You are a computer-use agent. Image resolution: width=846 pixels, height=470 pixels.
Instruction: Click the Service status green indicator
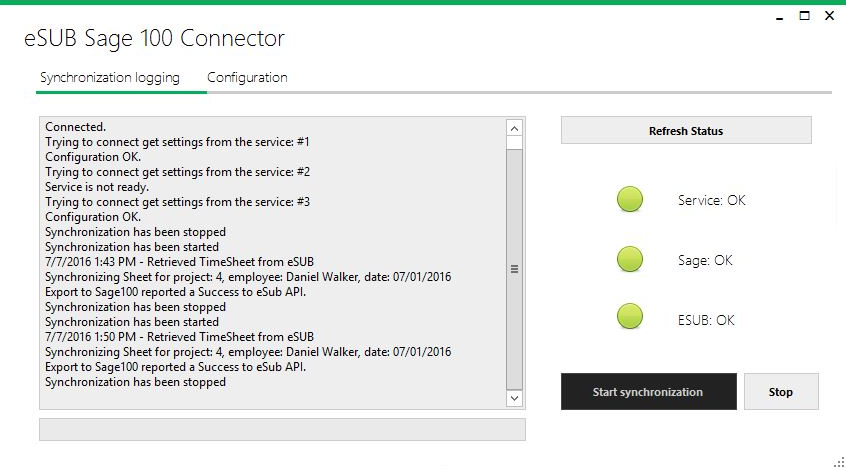pos(630,199)
